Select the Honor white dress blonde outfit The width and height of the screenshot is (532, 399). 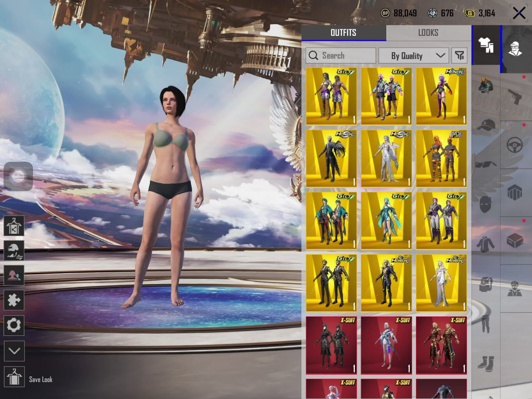tap(441, 283)
